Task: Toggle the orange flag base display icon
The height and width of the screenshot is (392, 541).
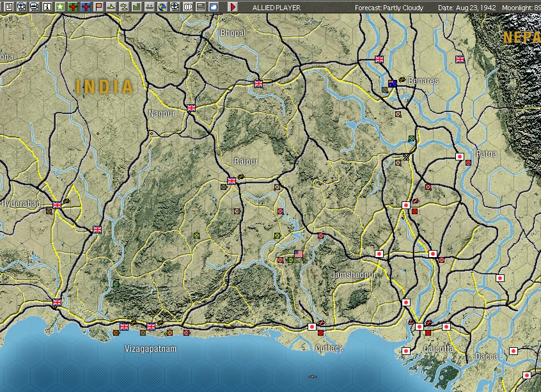Action: (100, 7)
